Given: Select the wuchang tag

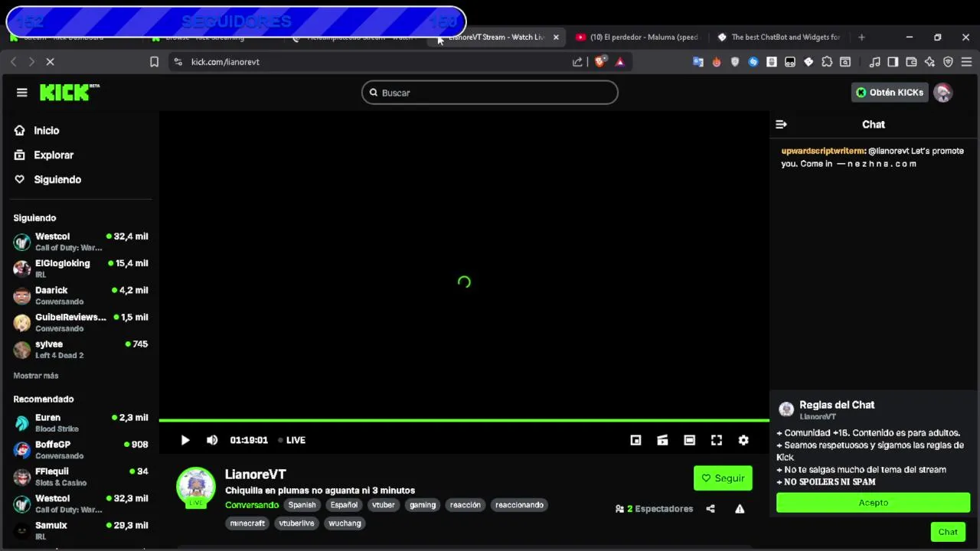Looking at the screenshot, I should [345, 523].
